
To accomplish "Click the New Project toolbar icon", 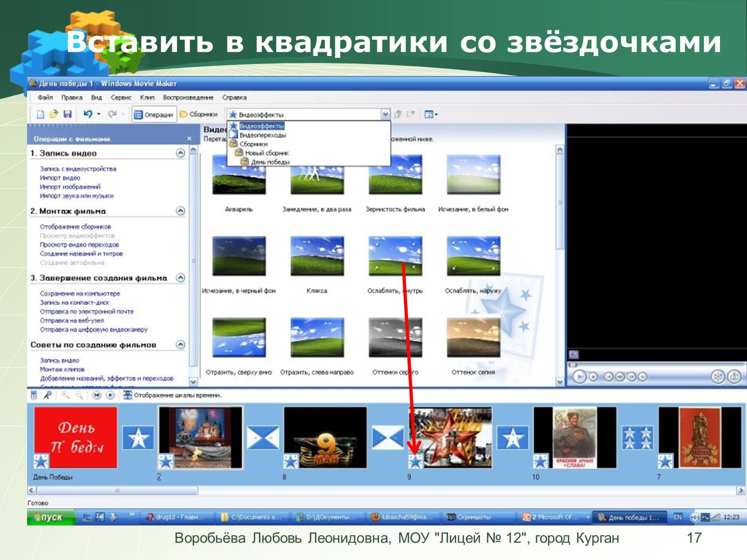I will click(41, 114).
